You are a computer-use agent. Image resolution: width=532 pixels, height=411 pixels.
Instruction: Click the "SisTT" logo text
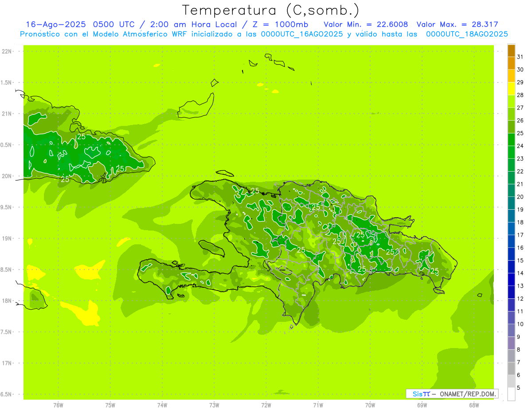coord(421,394)
